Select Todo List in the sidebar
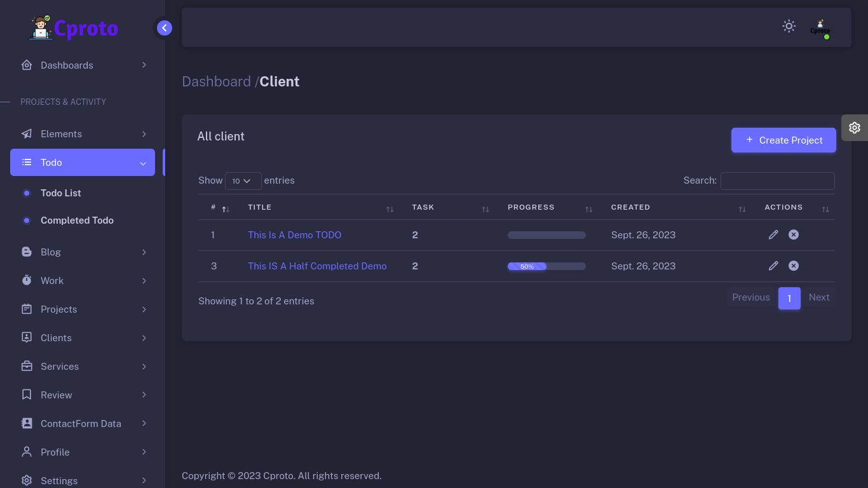 (61, 193)
